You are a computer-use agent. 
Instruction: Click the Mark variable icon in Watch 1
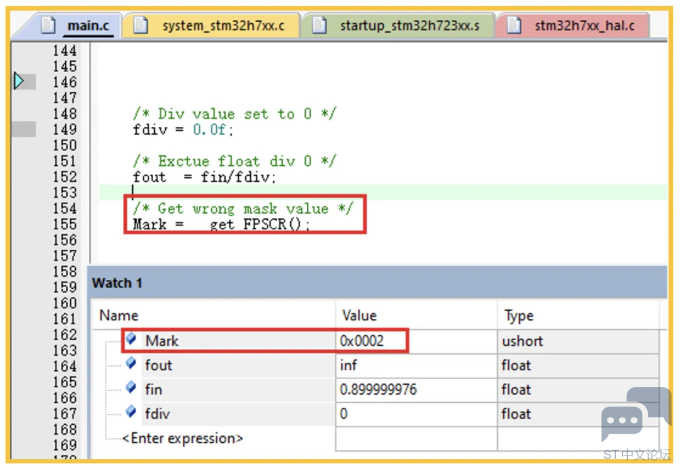[x=131, y=339]
